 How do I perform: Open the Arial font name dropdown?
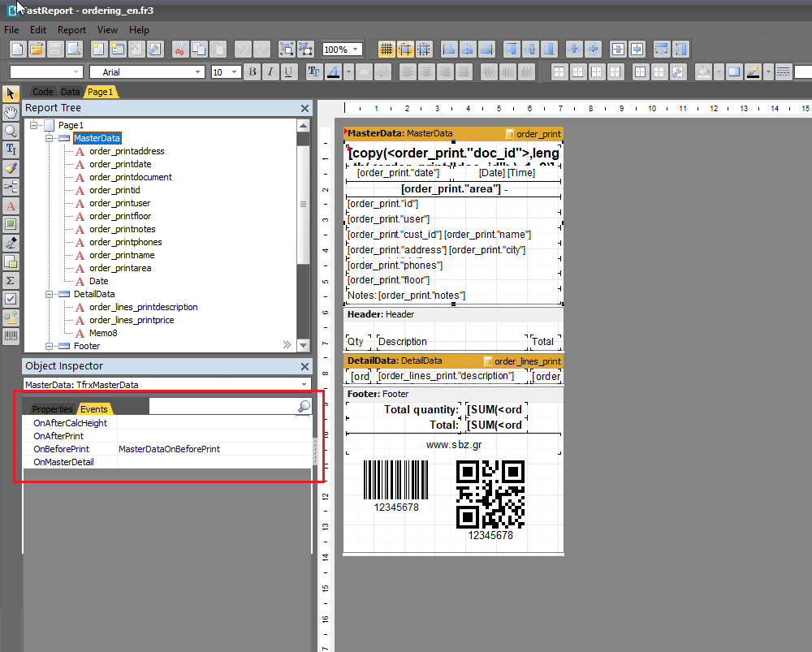(x=197, y=72)
